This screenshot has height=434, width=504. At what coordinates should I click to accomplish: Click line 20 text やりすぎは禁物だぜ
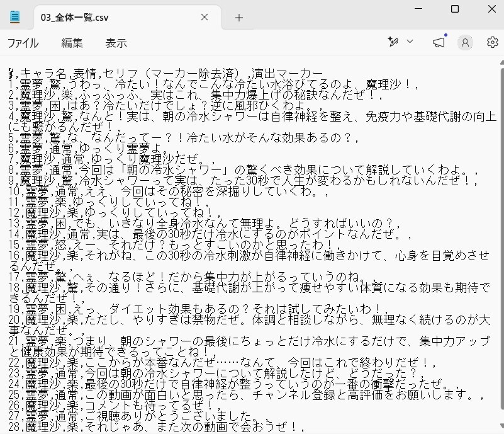[186, 320]
